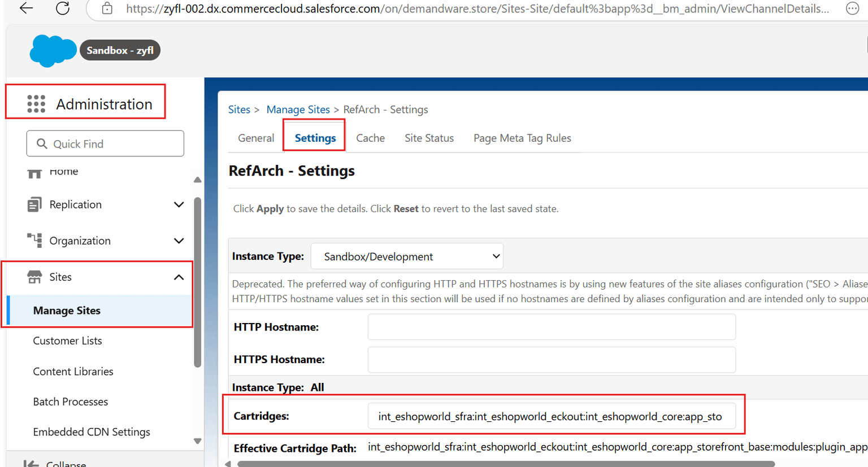The image size is (868, 467).
Task: Click the browser back arrow
Action: [x=26, y=8]
